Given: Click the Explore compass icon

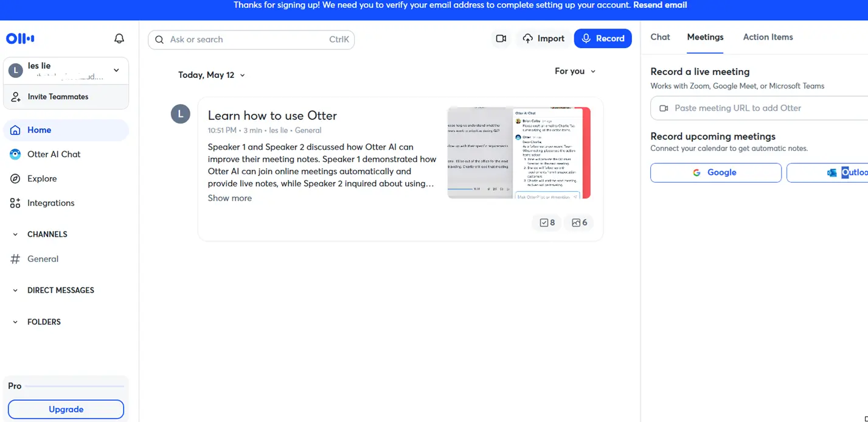Looking at the screenshot, I should [15, 178].
